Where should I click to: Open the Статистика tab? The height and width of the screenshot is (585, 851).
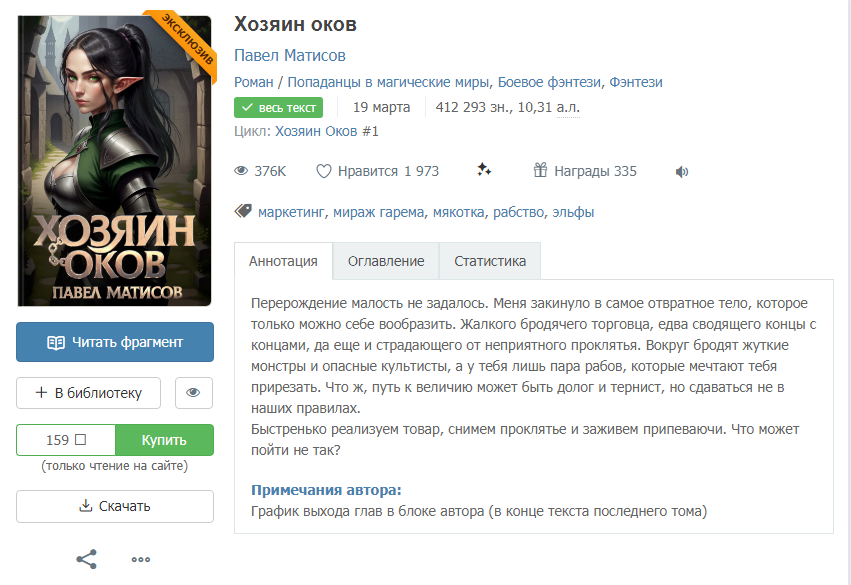(x=490, y=261)
